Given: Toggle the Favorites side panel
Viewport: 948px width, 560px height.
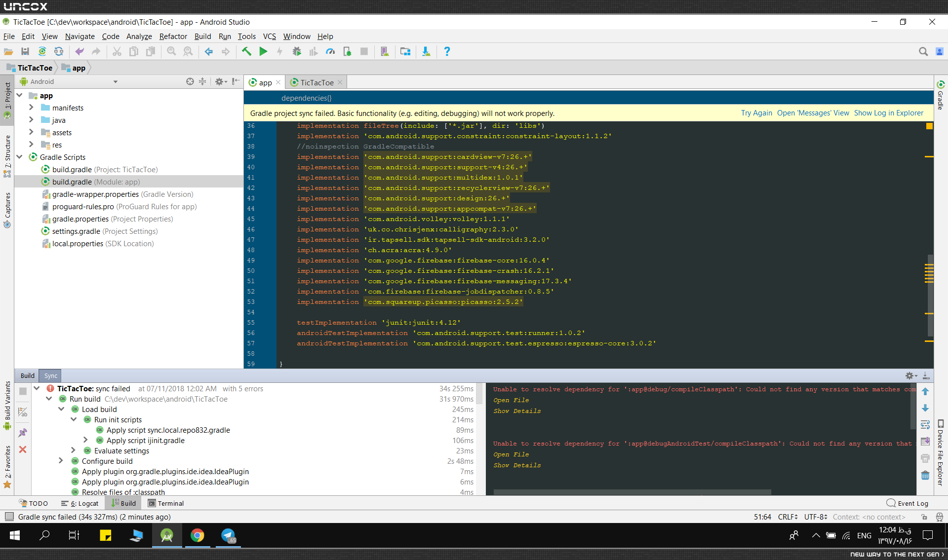Looking at the screenshot, I should coord(7,467).
